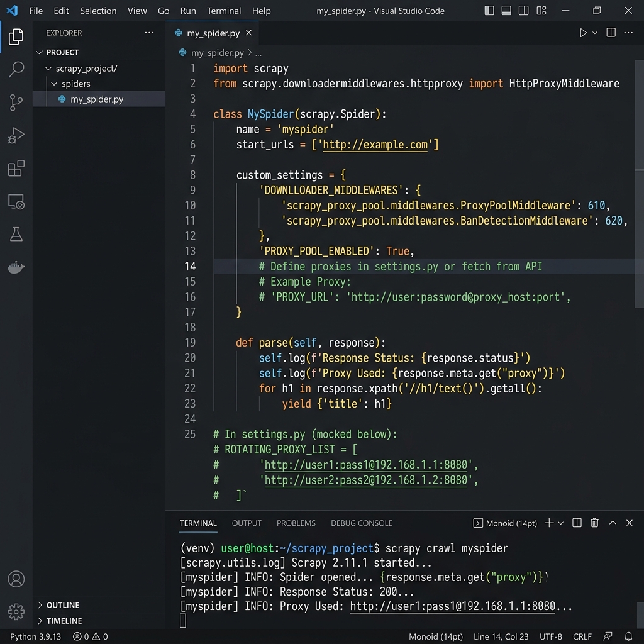This screenshot has width=644, height=644.
Task: Switch to DEBUG CONSOLE tab
Action: point(362,523)
